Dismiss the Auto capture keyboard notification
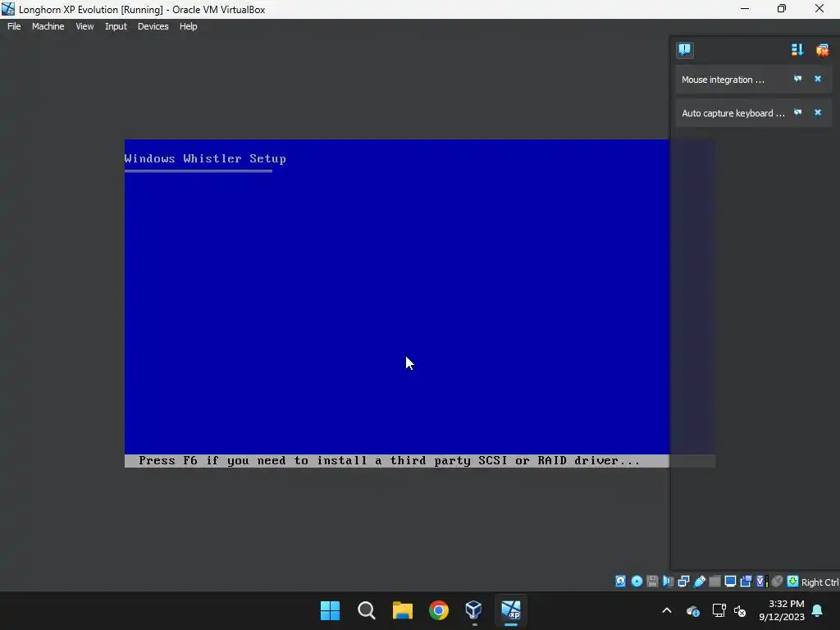840x630 pixels. coord(818,112)
